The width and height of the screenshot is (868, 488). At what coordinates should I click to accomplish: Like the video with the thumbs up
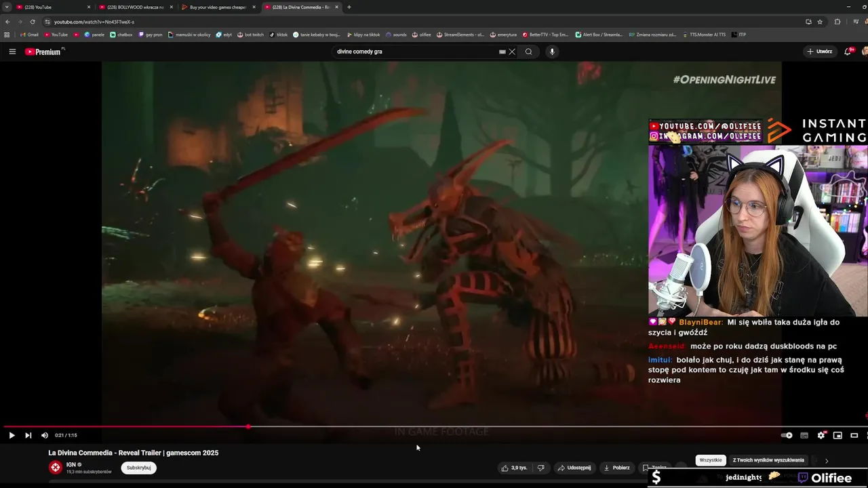[x=514, y=468]
